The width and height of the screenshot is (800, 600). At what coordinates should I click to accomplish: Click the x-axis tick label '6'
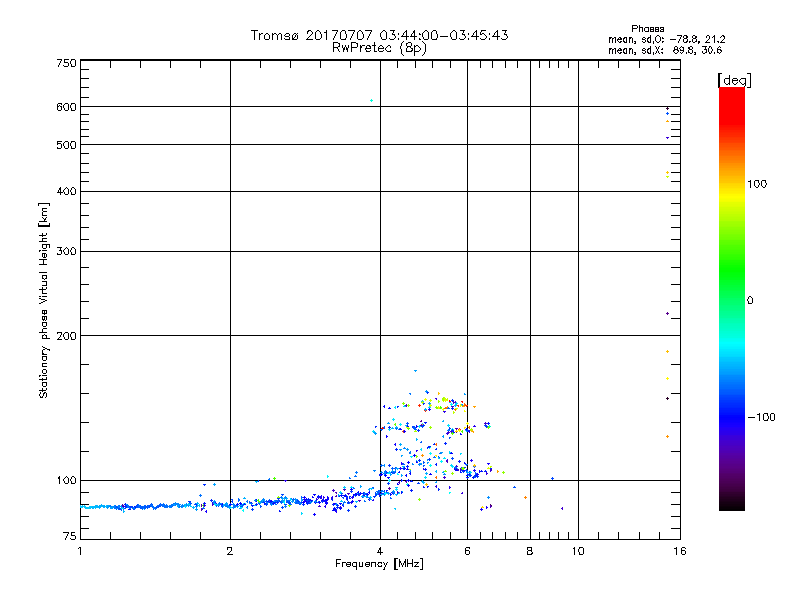click(467, 551)
